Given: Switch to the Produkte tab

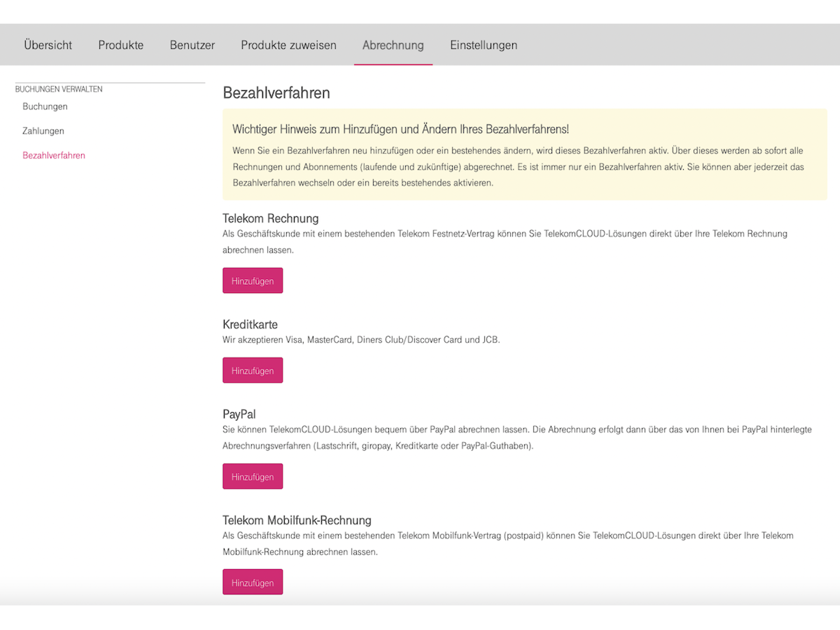Looking at the screenshot, I should point(121,45).
